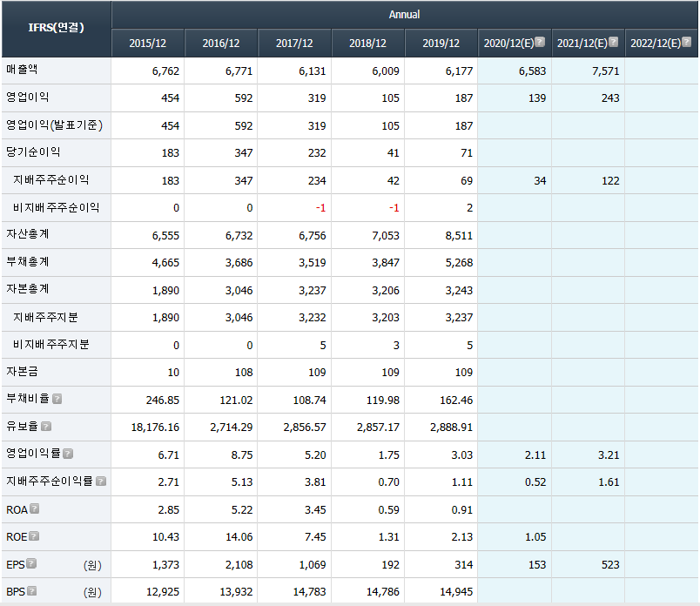Click ROA value 5.22
The height and width of the screenshot is (606, 700).
point(242,510)
